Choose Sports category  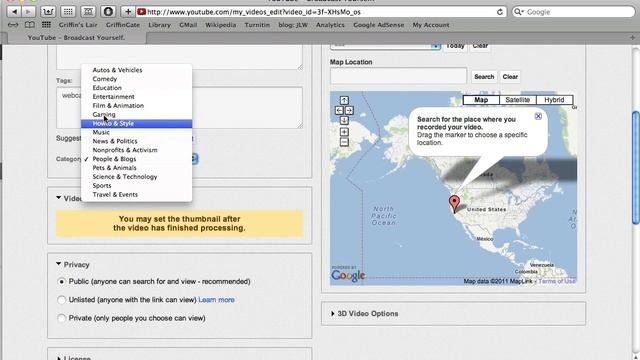[x=136, y=186]
